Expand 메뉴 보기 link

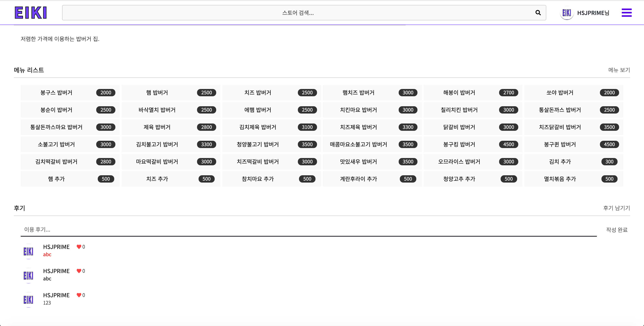619,70
